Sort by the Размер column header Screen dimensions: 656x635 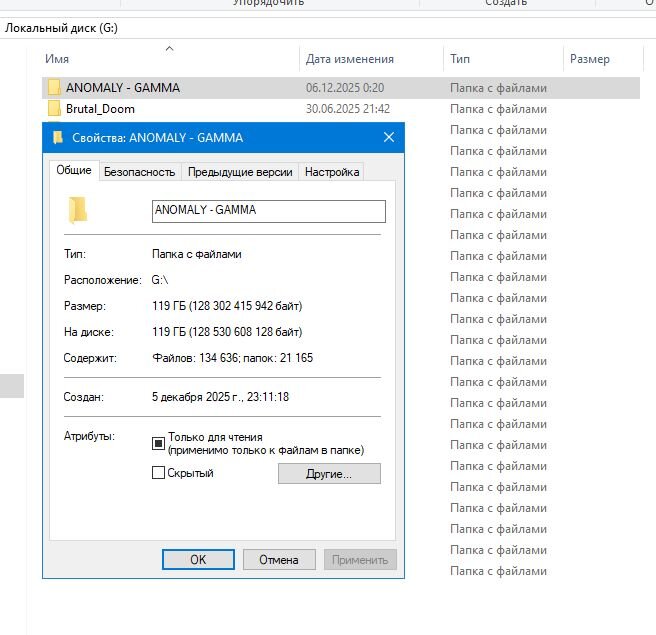[x=589, y=59]
